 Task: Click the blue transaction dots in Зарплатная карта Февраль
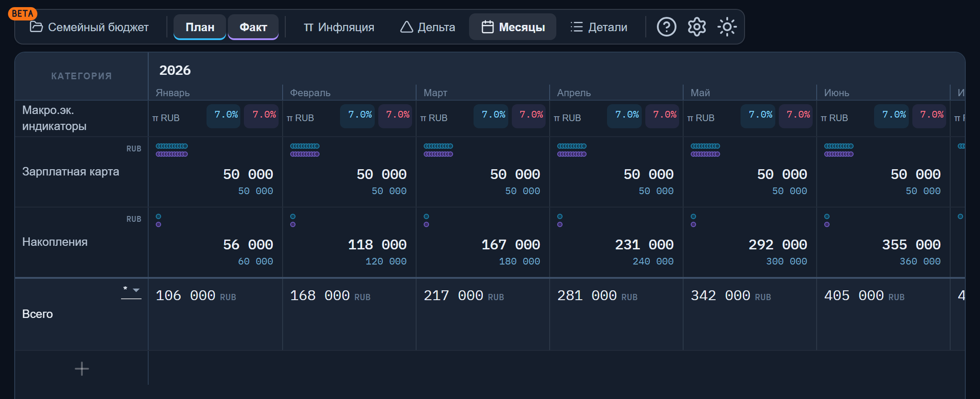[305, 146]
